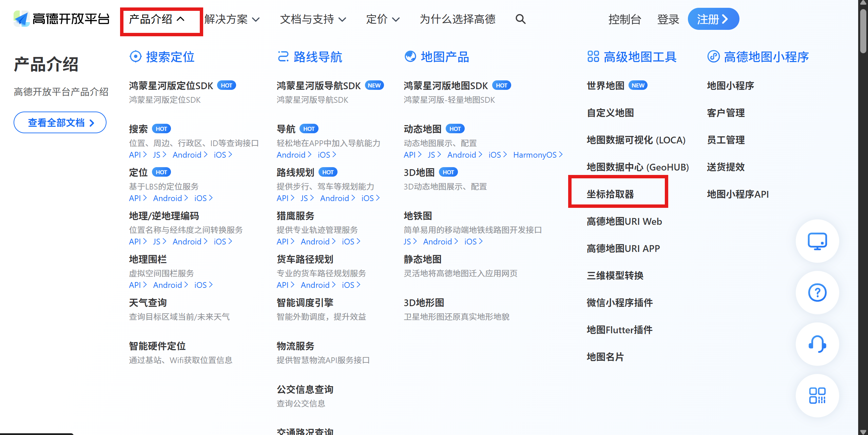868x435 pixels.
Task: Open JS link under 搜索
Action: click(x=159, y=155)
